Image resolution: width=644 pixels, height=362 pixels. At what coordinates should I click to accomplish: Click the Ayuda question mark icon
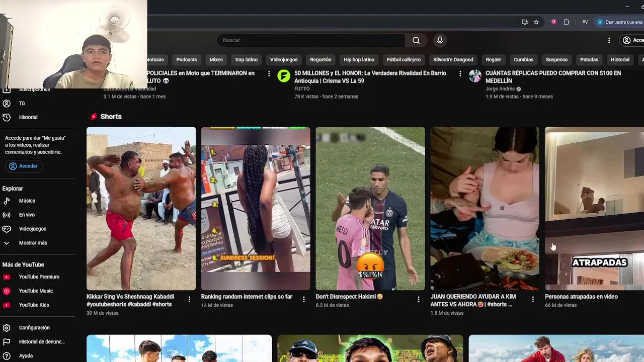[x=7, y=356]
